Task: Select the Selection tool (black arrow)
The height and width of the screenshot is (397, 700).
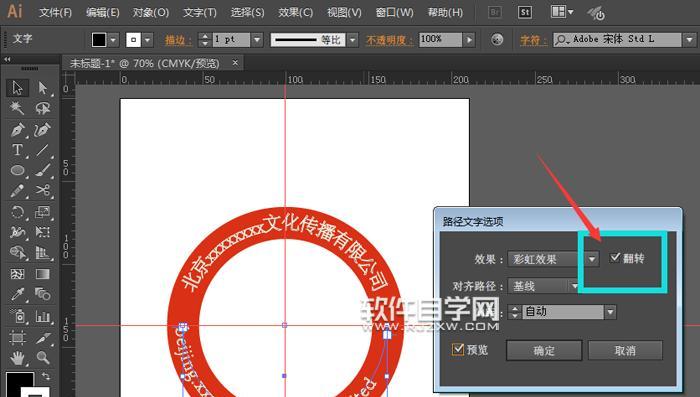Action: tap(17, 88)
